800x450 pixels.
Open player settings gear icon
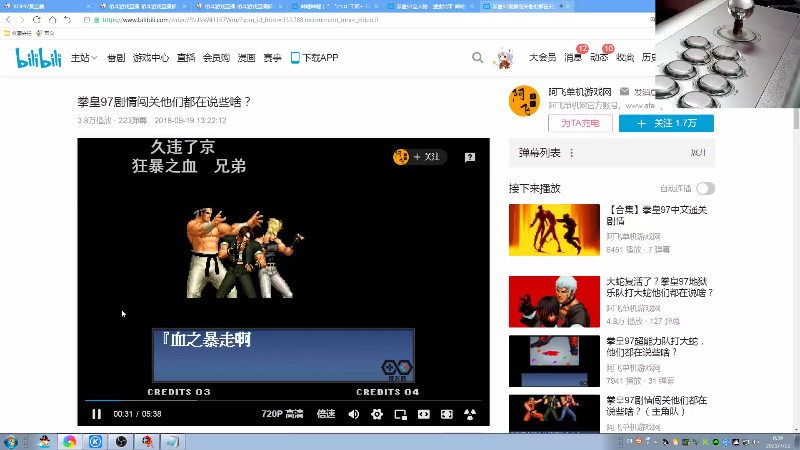pos(377,414)
